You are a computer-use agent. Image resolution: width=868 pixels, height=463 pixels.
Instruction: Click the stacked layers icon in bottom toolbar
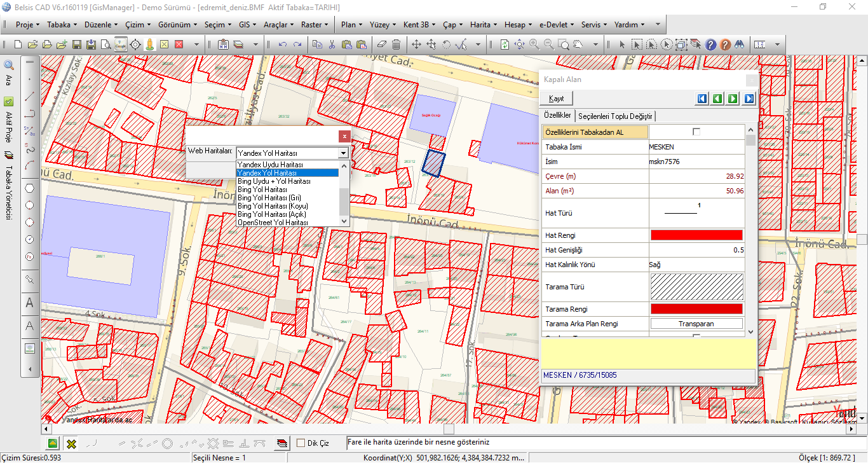pos(282,443)
